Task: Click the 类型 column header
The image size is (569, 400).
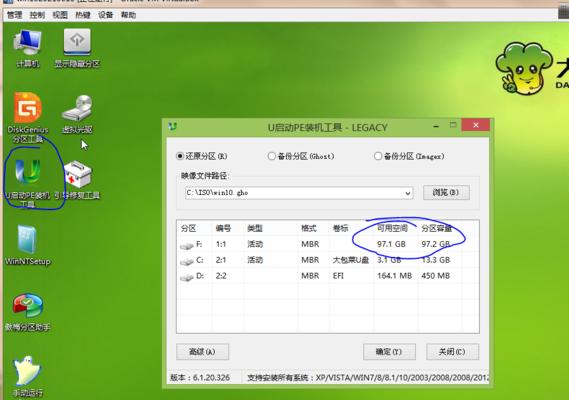Action: 255,228
